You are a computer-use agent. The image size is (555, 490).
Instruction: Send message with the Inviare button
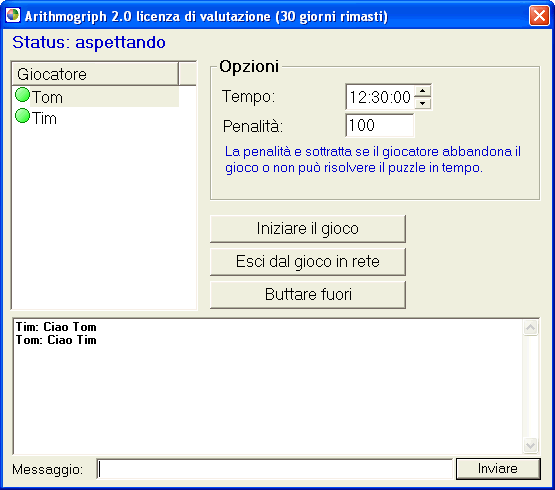click(498, 469)
